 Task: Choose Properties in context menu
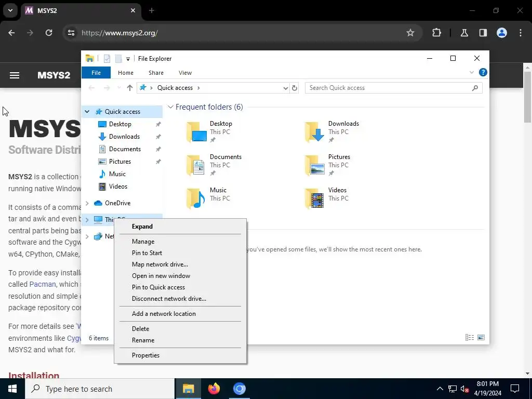[180, 355]
